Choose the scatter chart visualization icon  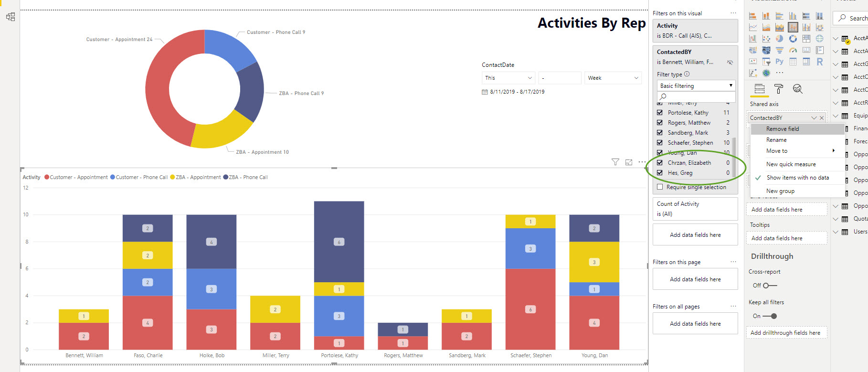coord(766,39)
